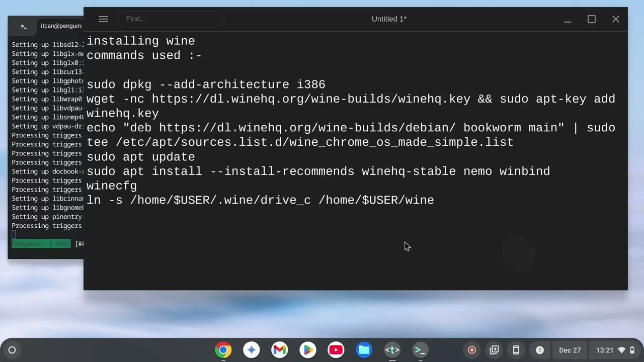Click the standalone 'winehq.key' line
Viewport: 644px width, 362px height.
tap(123, 114)
